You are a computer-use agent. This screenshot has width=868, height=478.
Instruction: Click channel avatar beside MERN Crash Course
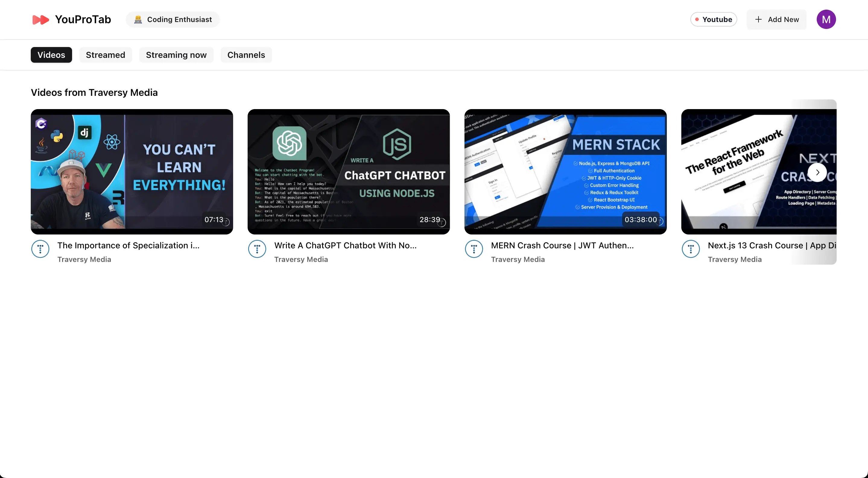pyautogui.click(x=474, y=249)
